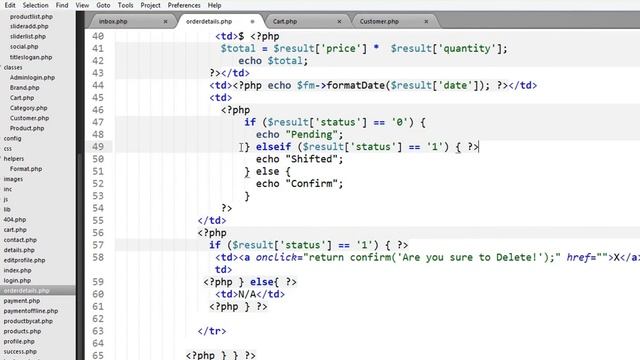640x360 pixels.
Task: Open payment.php in the sidebar
Action: click(x=22, y=301)
